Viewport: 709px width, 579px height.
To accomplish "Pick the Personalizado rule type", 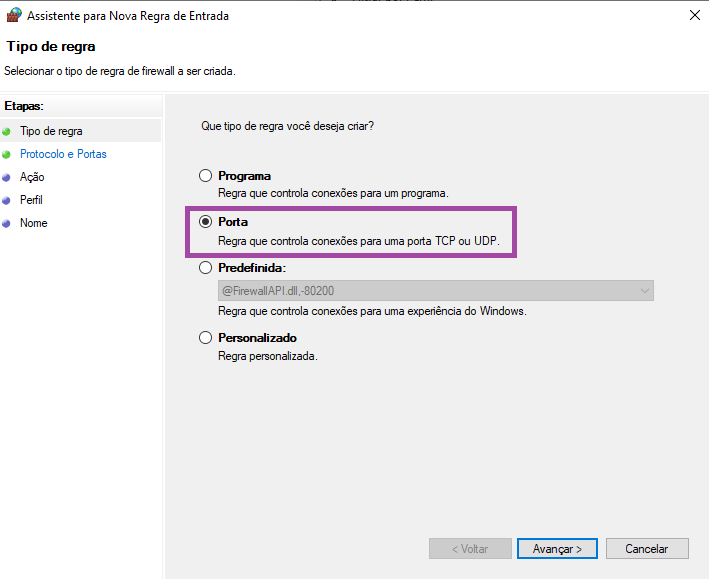I will pos(206,338).
